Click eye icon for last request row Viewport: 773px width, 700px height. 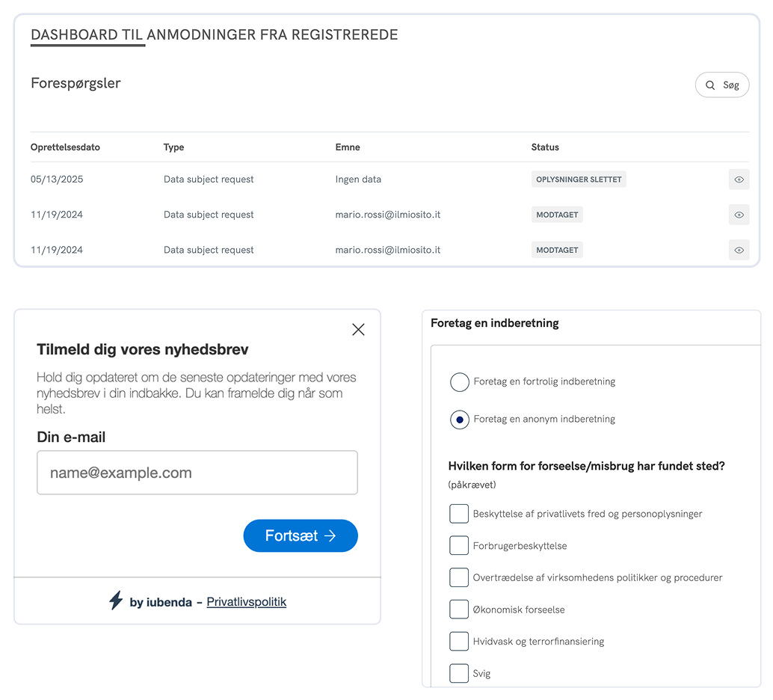click(x=739, y=250)
